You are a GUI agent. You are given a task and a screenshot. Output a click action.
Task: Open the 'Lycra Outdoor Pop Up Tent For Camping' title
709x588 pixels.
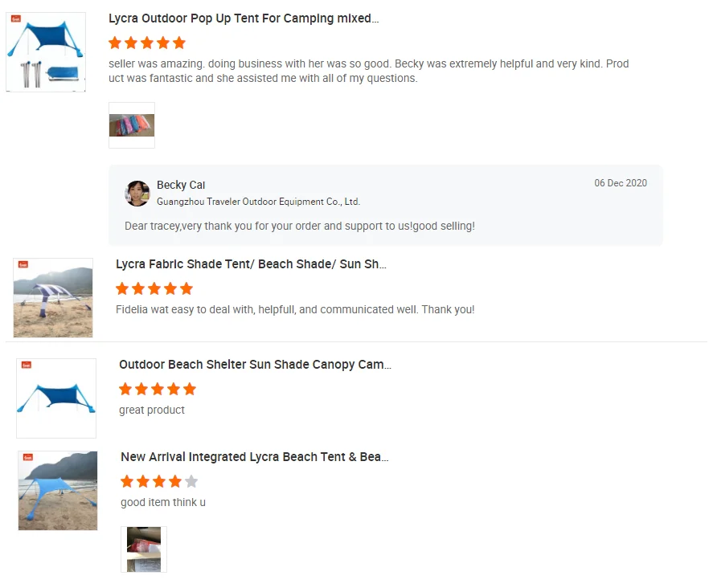(244, 18)
